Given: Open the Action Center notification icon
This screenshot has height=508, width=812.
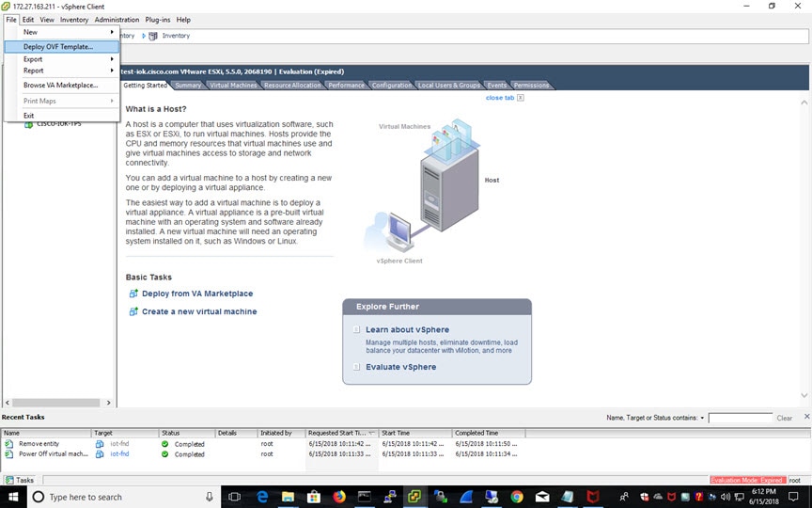Looking at the screenshot, I should [x=793, y=497].
